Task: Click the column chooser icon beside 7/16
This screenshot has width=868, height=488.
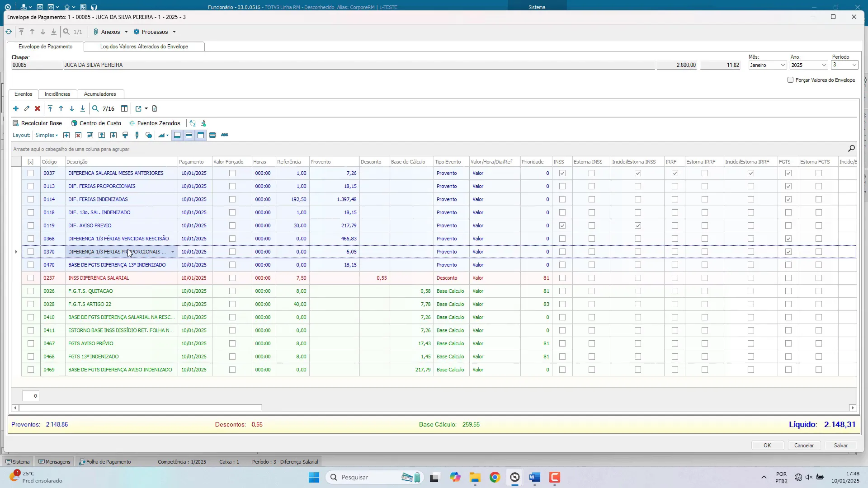Action: (124, 109)
